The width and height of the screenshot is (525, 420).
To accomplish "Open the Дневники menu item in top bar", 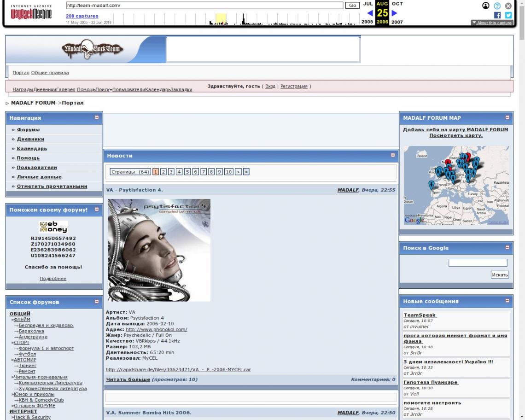I will [45, 89].
